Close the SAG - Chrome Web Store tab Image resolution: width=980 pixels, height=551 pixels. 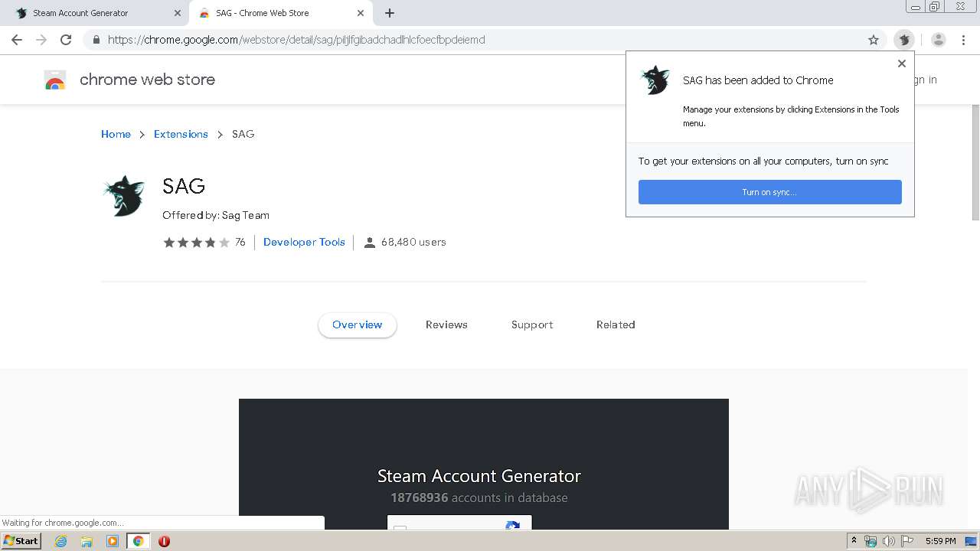click(x=361, y=13)
